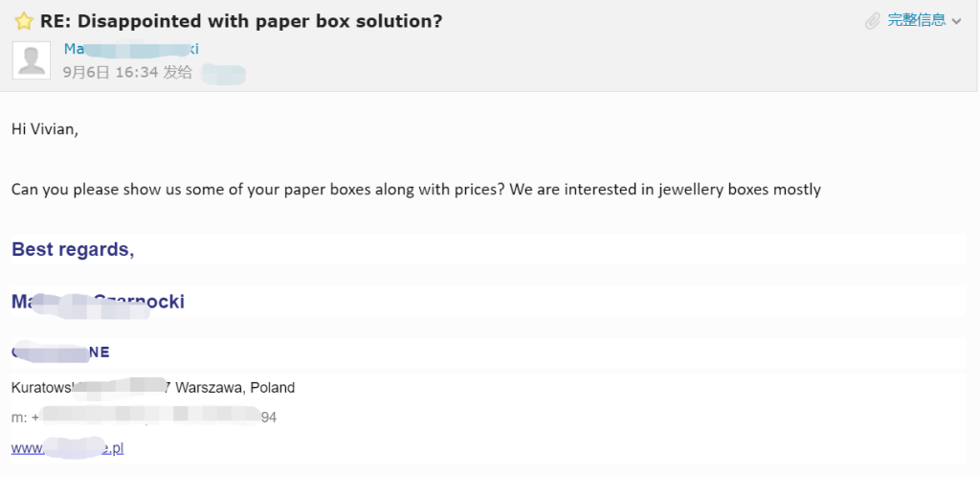Toggle the star on this email
The image size is (980, 477).
point(24,21)
